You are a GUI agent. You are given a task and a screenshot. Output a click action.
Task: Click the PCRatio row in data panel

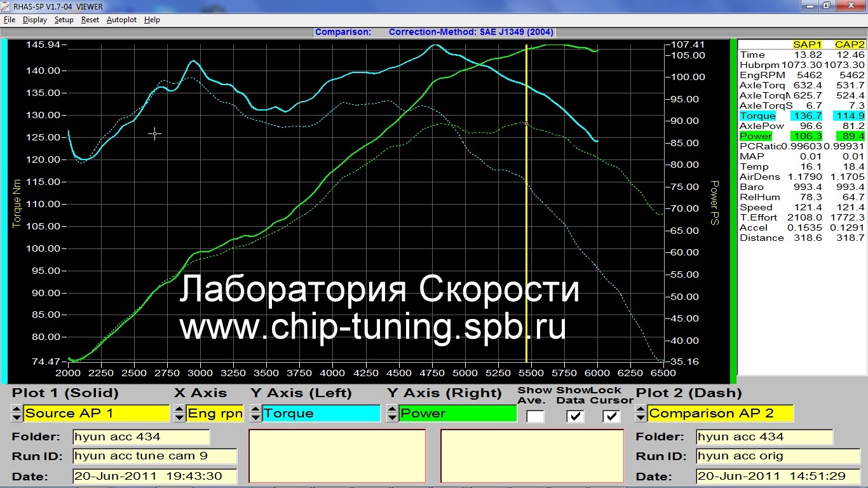(802, 146)
